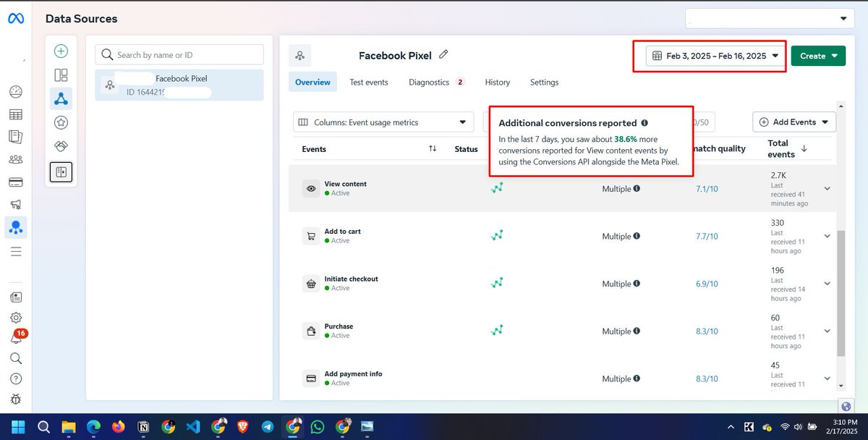Viewport: 868px width, 440px height.
Task: Click the info icon beside Additional conversions reported
Action: coord(644,123)
